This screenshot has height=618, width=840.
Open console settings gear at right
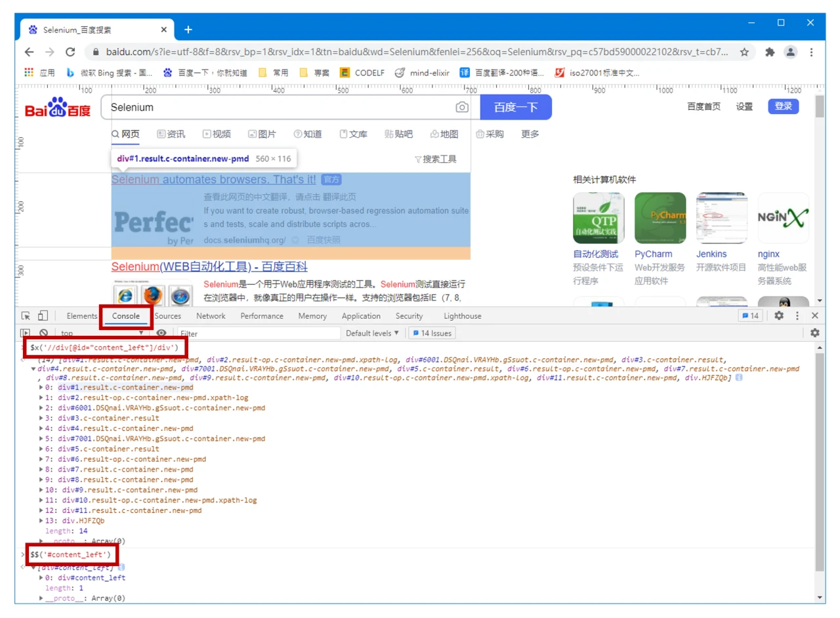[815, 333]
